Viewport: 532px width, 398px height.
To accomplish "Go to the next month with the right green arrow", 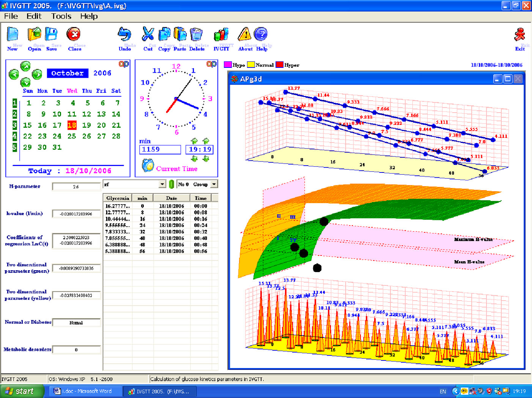I will [37, 74].
